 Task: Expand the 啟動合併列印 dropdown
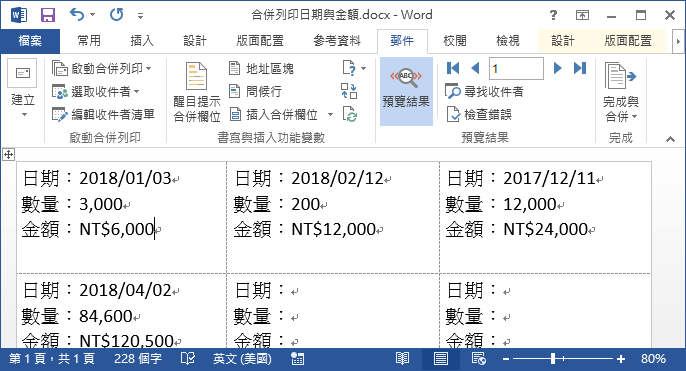coord(102,68)
